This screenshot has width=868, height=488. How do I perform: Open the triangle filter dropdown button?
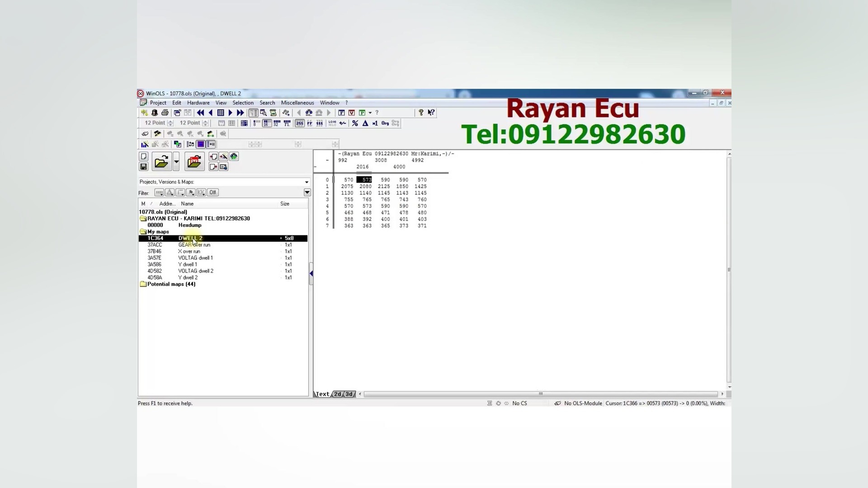point(170,192)
